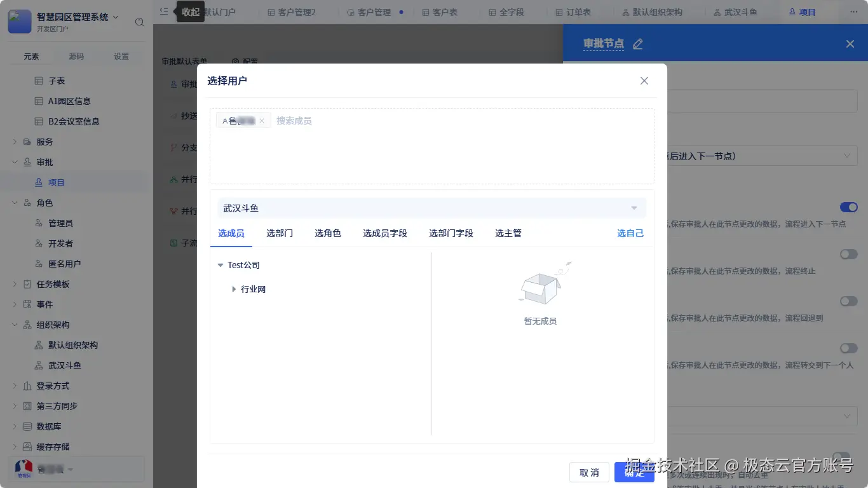Click the 组织架构 hierarchy icon
868x488 pixels.
pos(27,325)
